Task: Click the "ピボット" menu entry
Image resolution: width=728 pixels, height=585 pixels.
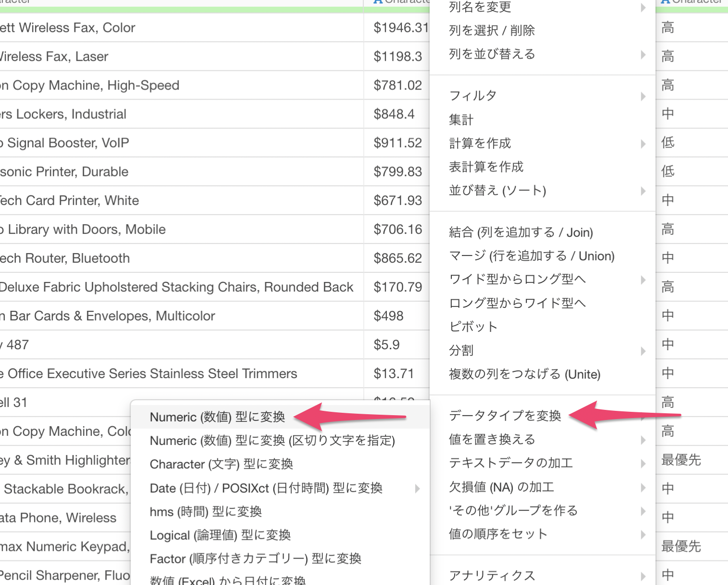Action: click(x=473, y=327)
